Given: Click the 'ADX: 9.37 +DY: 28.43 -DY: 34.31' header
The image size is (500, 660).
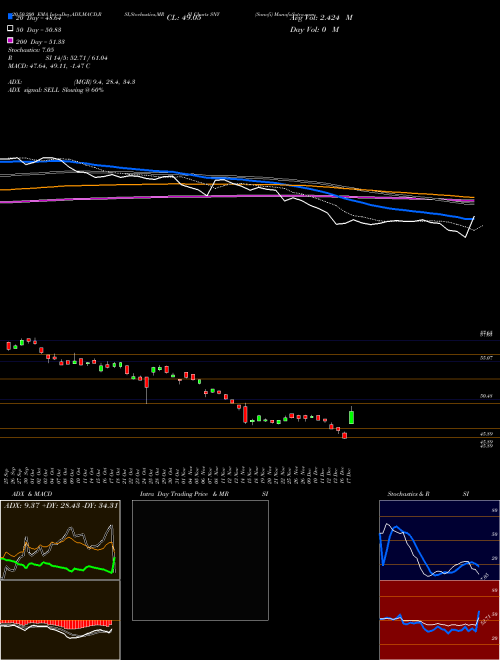Looking at the screenshot, I should (61, 505).
